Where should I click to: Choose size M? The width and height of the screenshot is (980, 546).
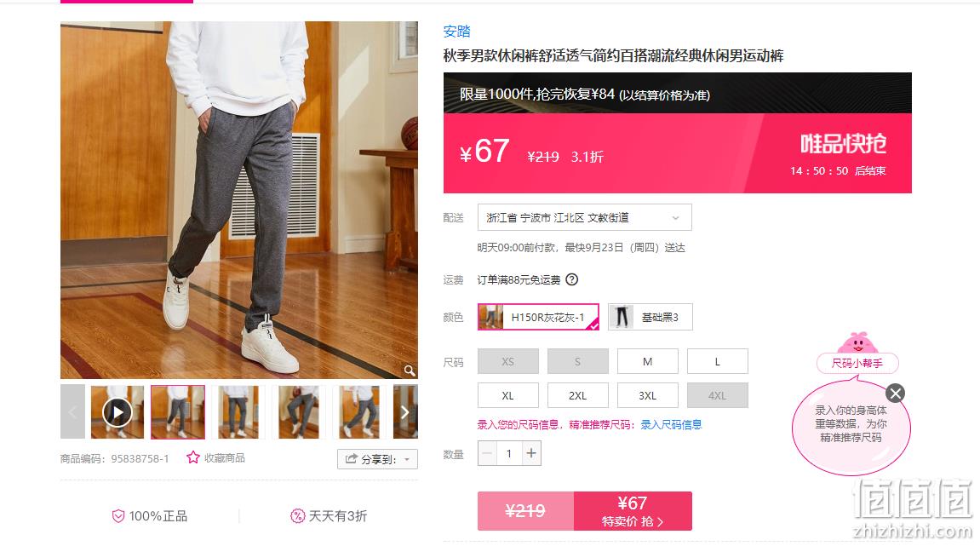[647, 361]
